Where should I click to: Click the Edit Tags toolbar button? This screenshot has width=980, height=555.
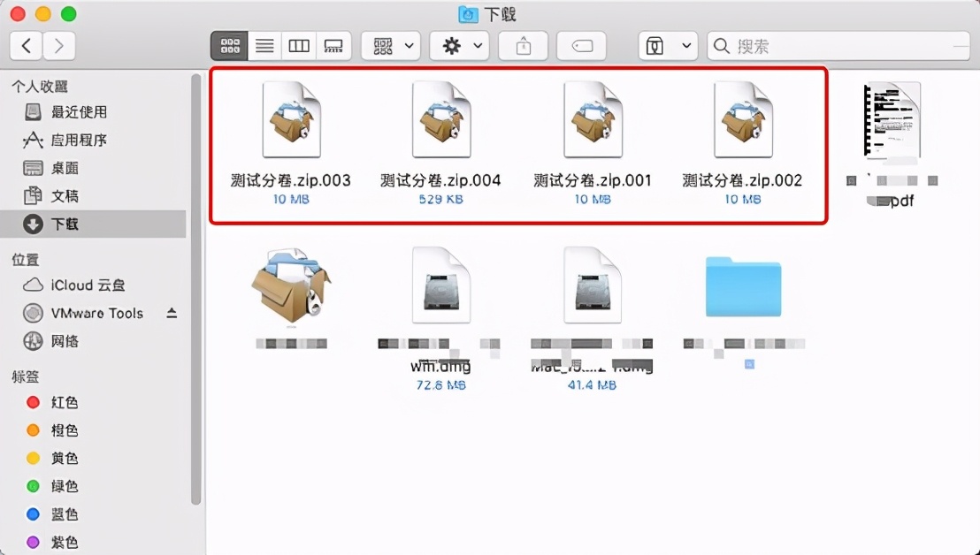click(581, 46)
